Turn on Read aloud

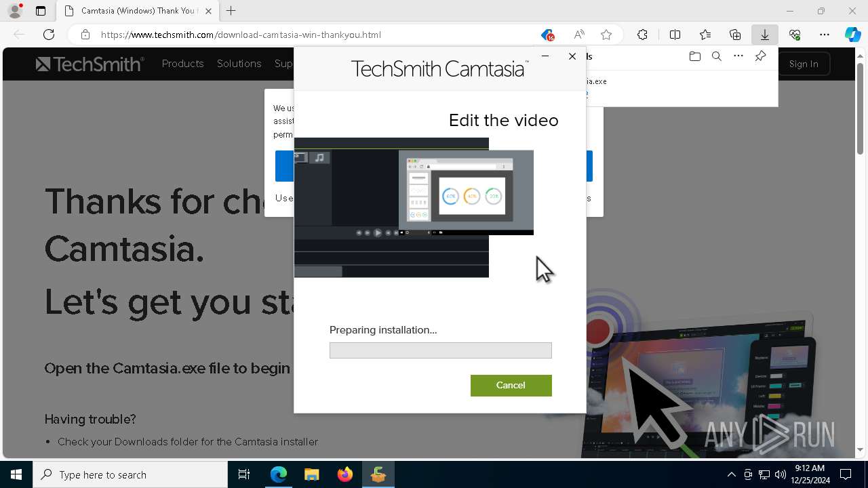(x=579, y=35)
